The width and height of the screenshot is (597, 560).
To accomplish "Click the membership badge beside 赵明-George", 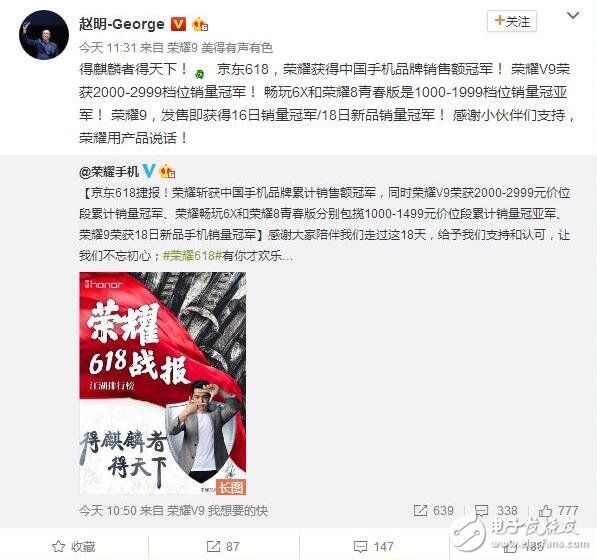I will click(200, 24).
